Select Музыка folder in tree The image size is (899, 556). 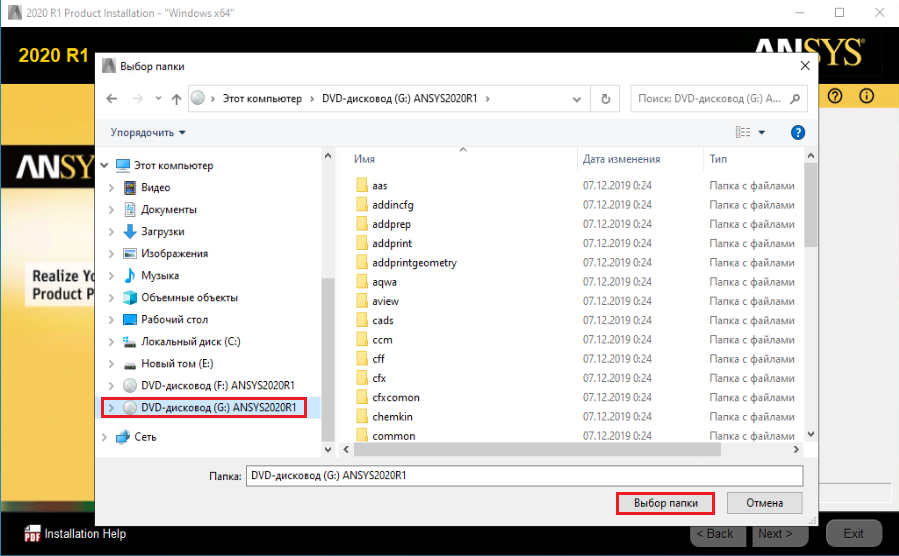(x=160, y=276)
